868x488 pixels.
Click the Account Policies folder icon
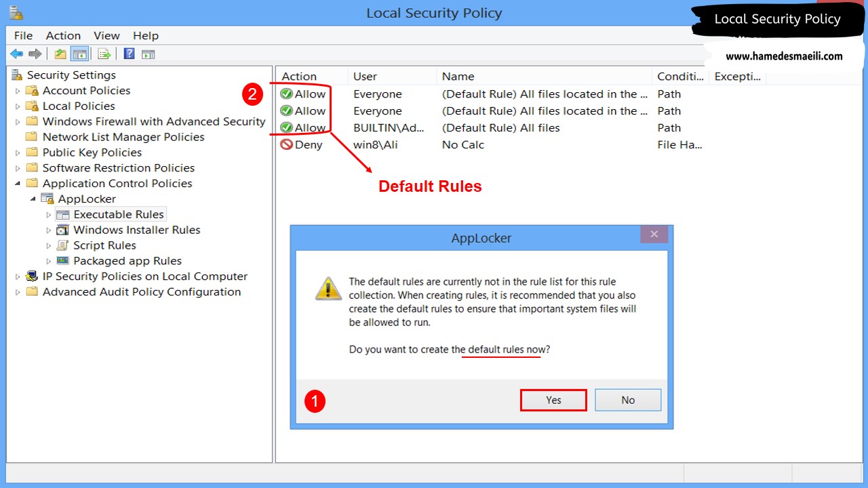pos(32,90)
